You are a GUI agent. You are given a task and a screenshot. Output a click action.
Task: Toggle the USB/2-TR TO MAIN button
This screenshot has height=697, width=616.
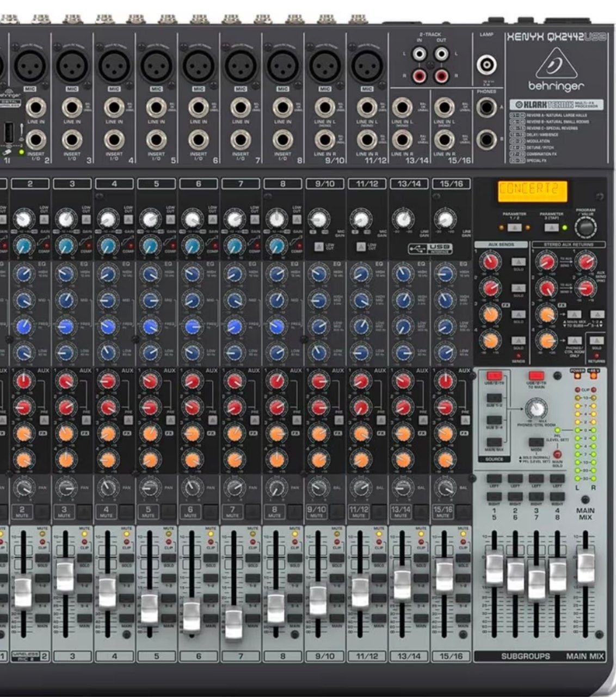coord(536,376)
